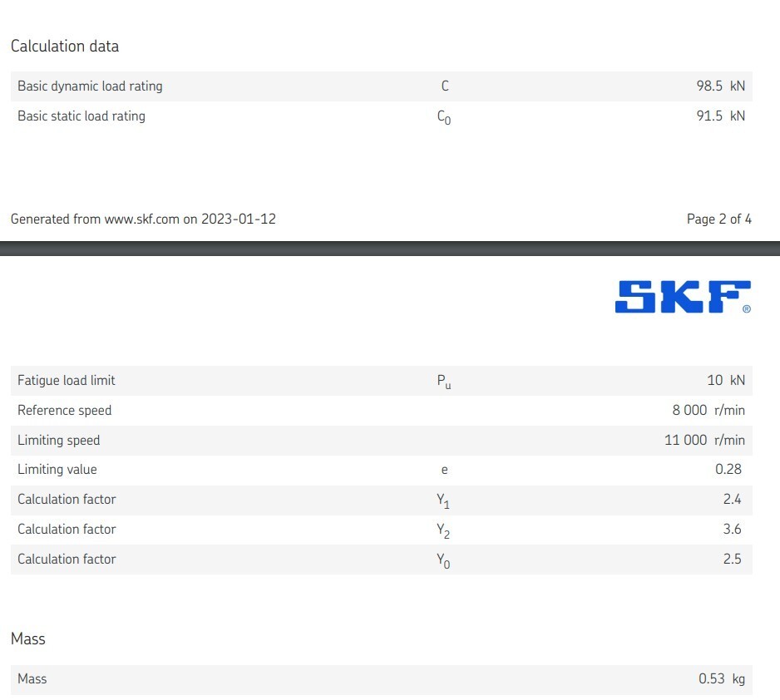Click the Pu symbol in fatigue row
The image size is (780, 700).
point(444,382)
